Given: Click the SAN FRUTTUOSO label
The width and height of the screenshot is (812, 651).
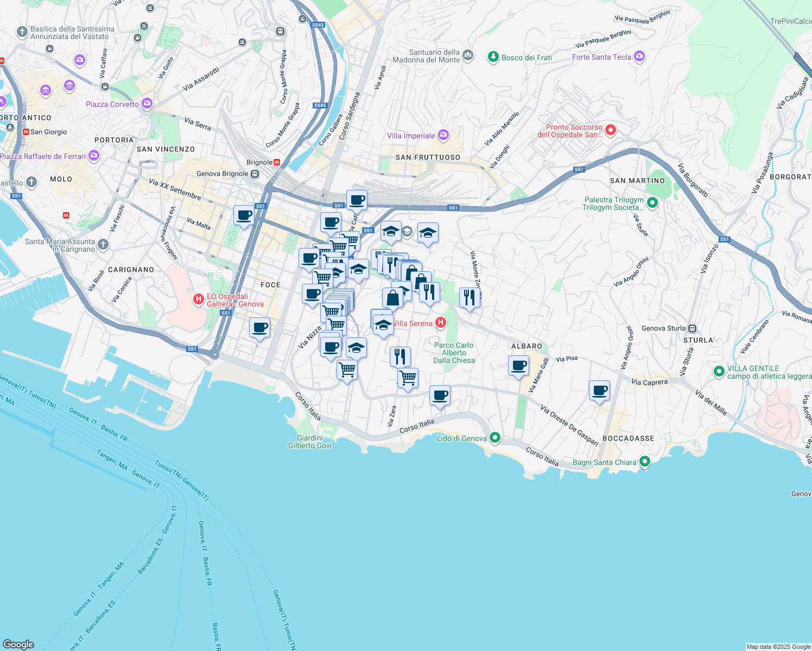Looking at the screenshot, I should coord(428,157).
